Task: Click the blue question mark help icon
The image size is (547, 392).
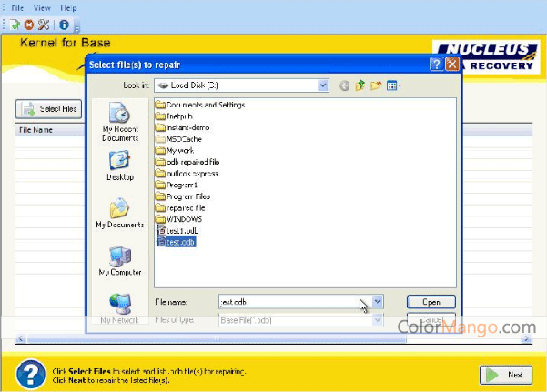Action: click(31, 375)
